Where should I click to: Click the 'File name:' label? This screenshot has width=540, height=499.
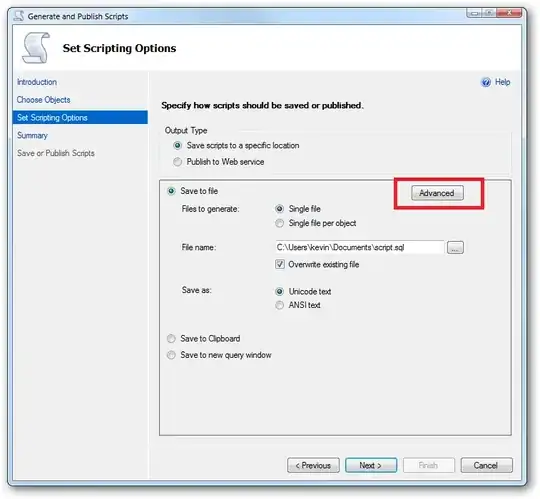pos(199,248)
